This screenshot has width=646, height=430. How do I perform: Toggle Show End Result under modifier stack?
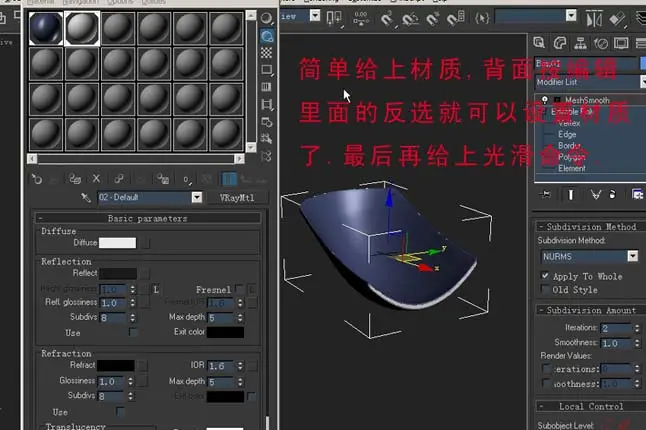tap(571, 194)
